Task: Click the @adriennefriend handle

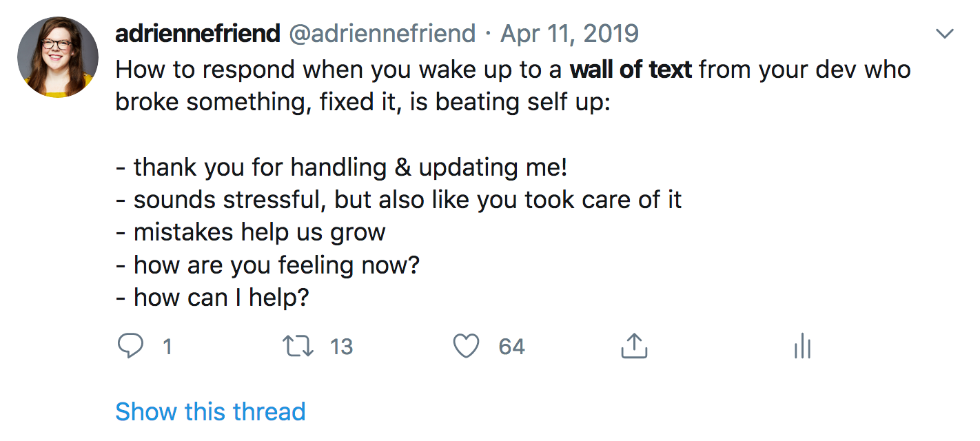Action: (x=382, y=33)
